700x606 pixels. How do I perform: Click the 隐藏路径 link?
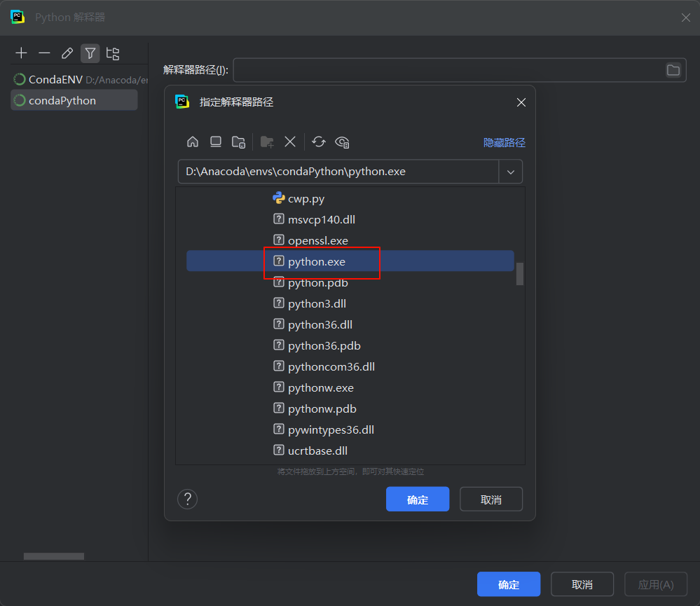(x=505, y=142)
